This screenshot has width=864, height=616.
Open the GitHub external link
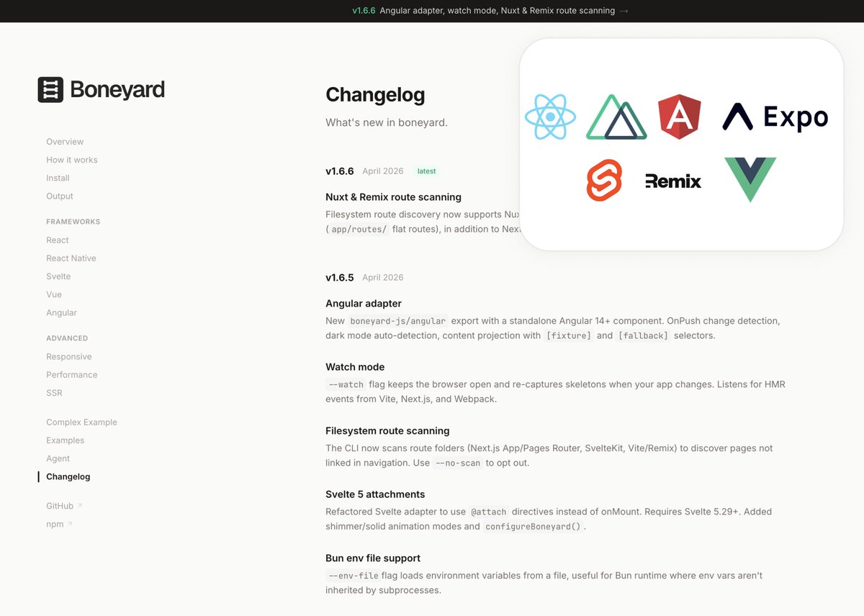pyautogui.click(x=60, y=506)
